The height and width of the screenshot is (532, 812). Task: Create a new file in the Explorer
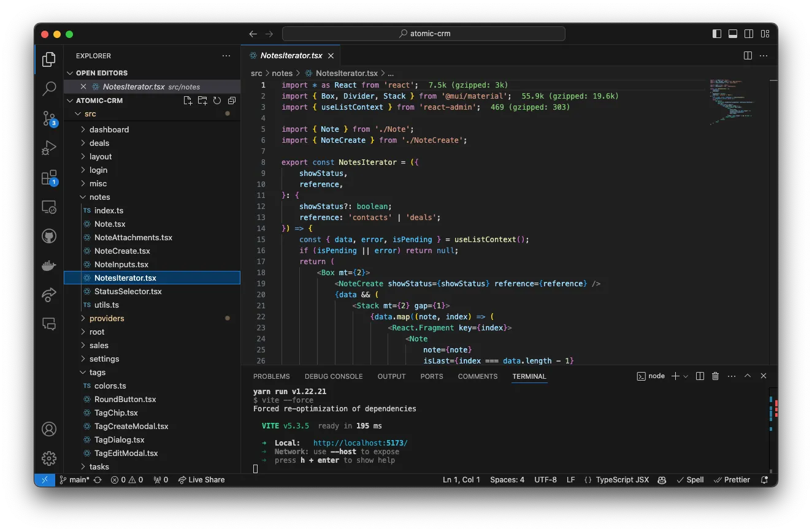click(188, 101)
